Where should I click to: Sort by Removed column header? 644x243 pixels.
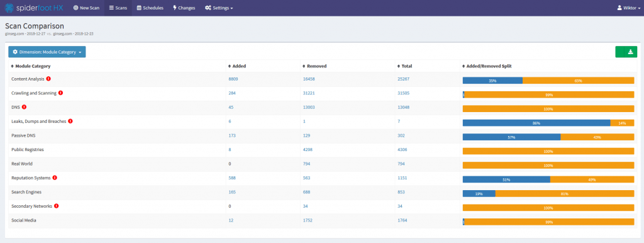click(x=314, y=66)
